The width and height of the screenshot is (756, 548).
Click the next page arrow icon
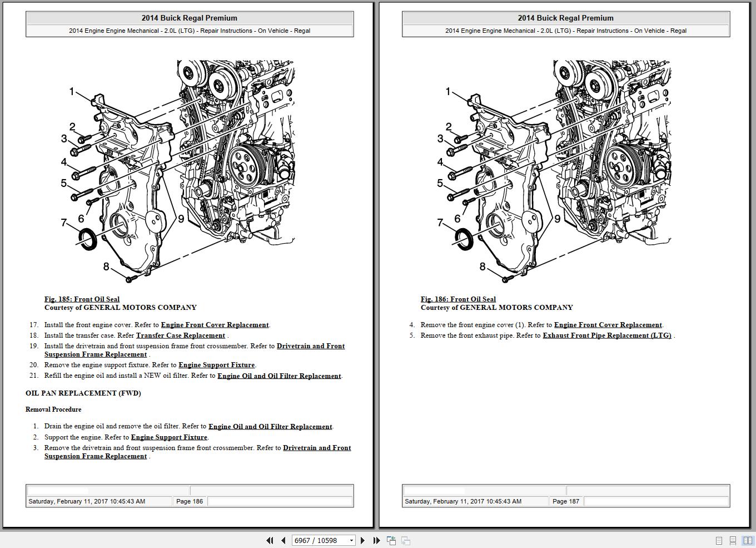[x=363, y=540]
